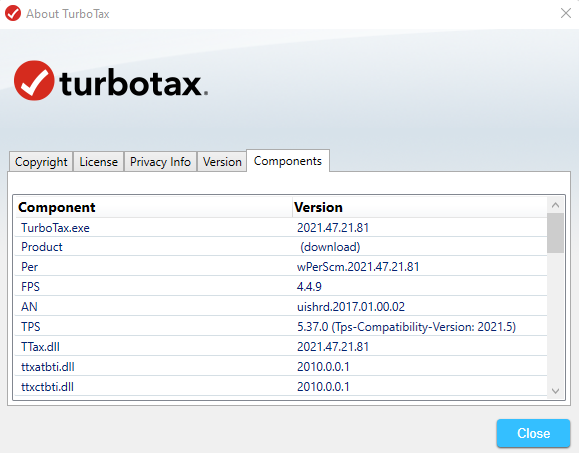
Task: Click the TurboTax checkmark icon in title bar
Action: coord(13,14)
